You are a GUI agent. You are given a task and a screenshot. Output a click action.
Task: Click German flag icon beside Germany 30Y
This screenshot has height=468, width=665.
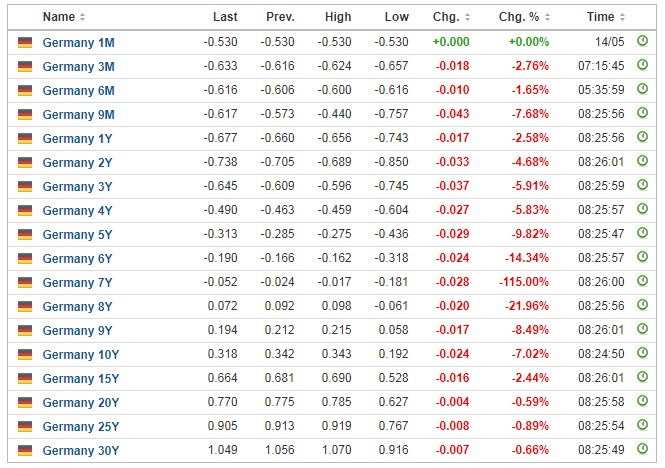pyautogui.click(x=25, y=450)
